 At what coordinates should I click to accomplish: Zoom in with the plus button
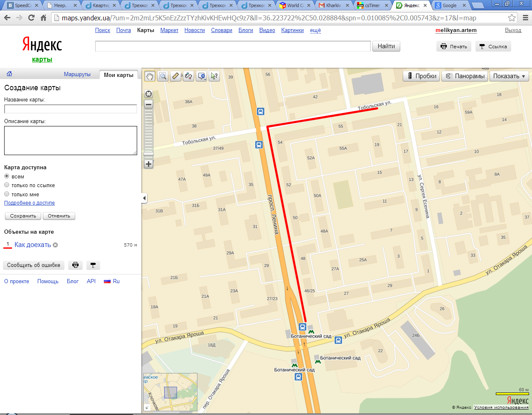coord(148,164)
